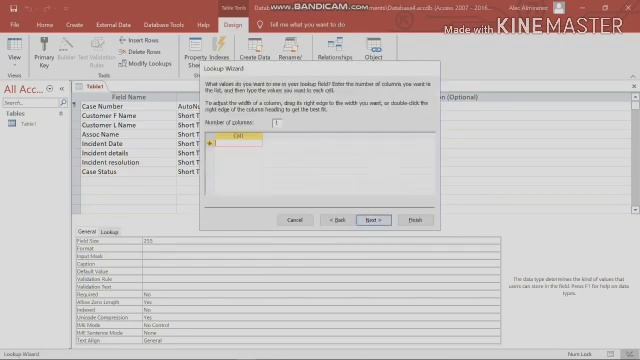
Task: Click the user account avatar icon
Action: [559, 8]
